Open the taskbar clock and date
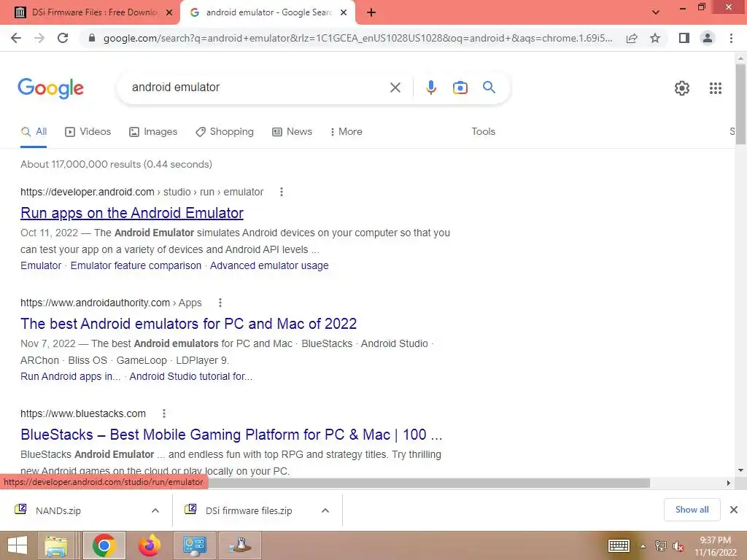The height and width of the screenshot is (560, 747). [x=715, y=546]
